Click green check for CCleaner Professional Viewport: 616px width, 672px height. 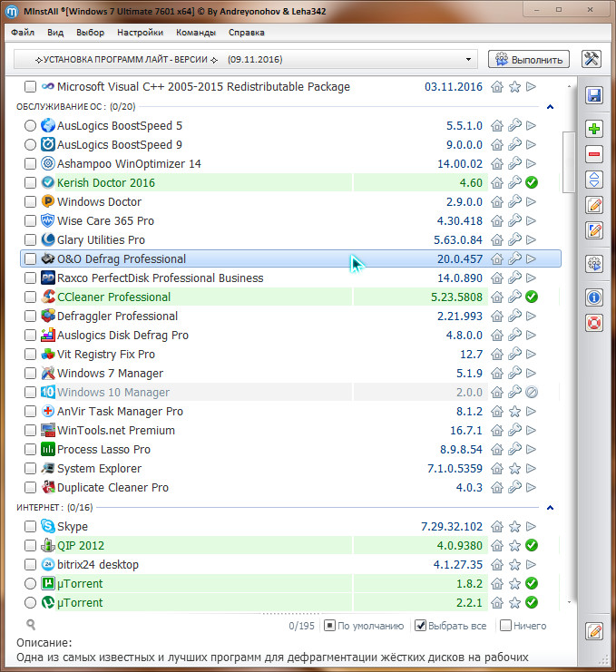(532, 297)
